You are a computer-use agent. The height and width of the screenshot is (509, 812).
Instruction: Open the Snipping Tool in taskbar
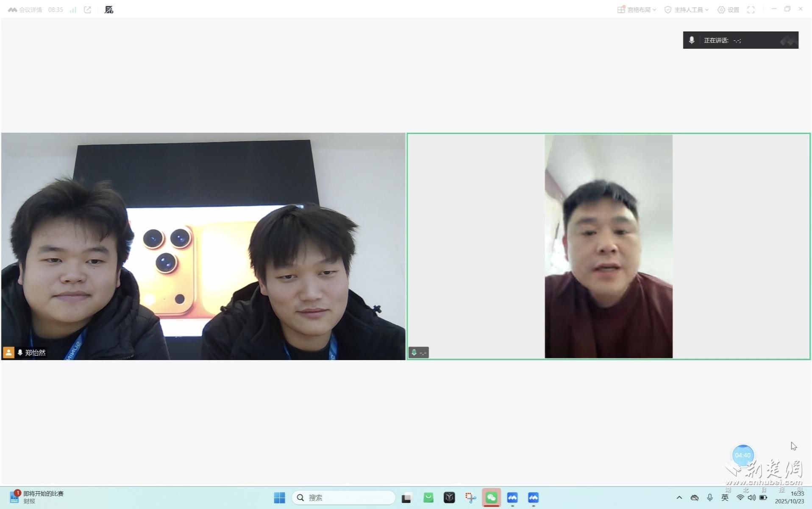(x=470, y=498)
